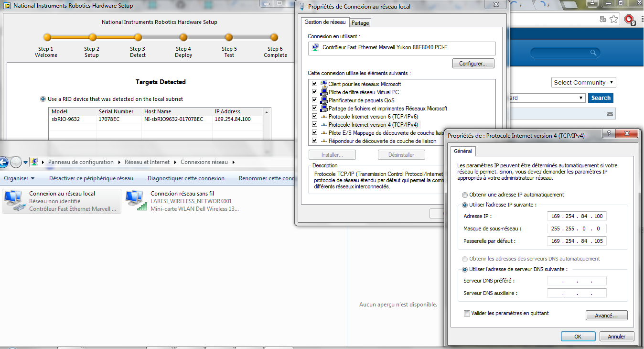Click the magnifier icon in website search box

593,53
